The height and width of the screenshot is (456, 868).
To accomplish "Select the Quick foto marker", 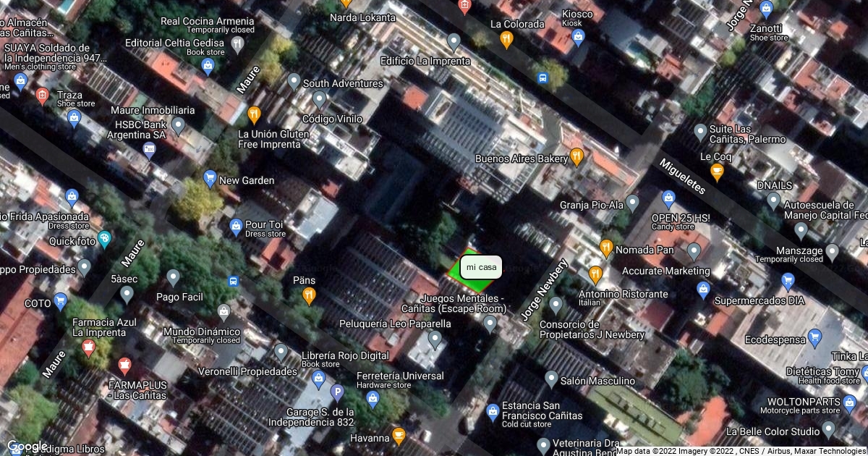I will (105, 237).
